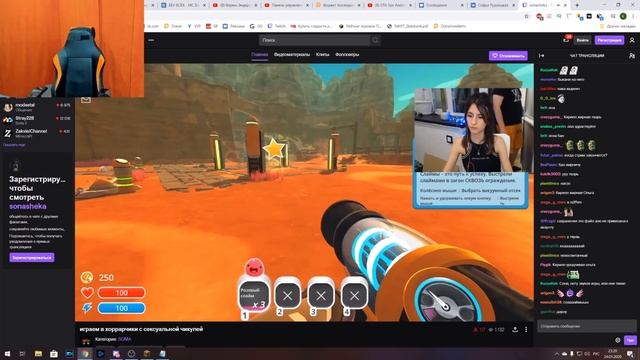Click the ЧАТ ТРАНСЛЯЦИИ chat header
This screenshot has width=640, height=360.
point(587,56)
